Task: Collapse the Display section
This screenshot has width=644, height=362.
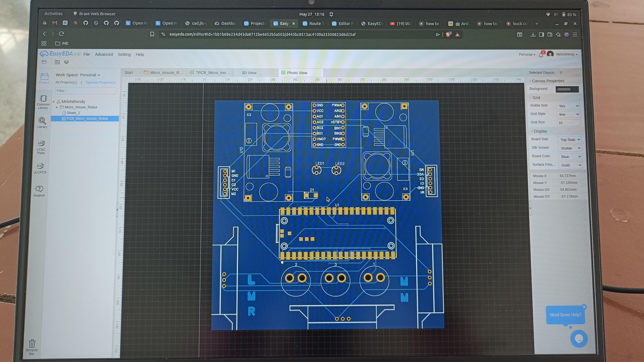Action: [x=532, y=131]
